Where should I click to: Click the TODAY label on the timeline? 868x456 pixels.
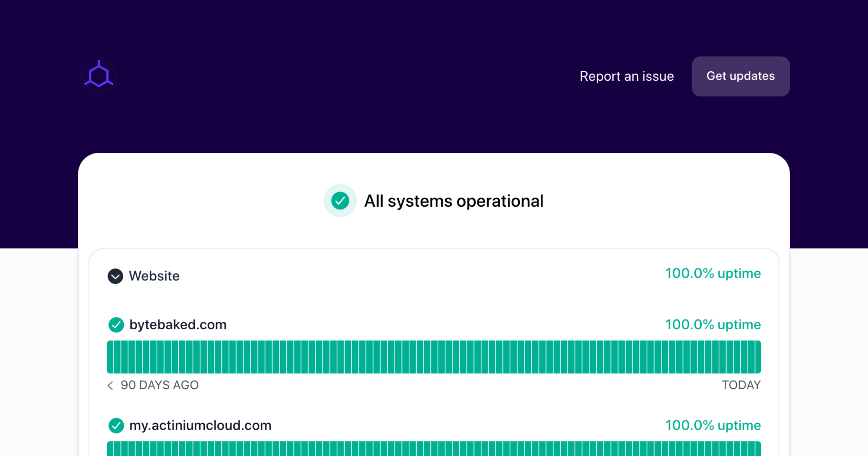click(741, 385)
